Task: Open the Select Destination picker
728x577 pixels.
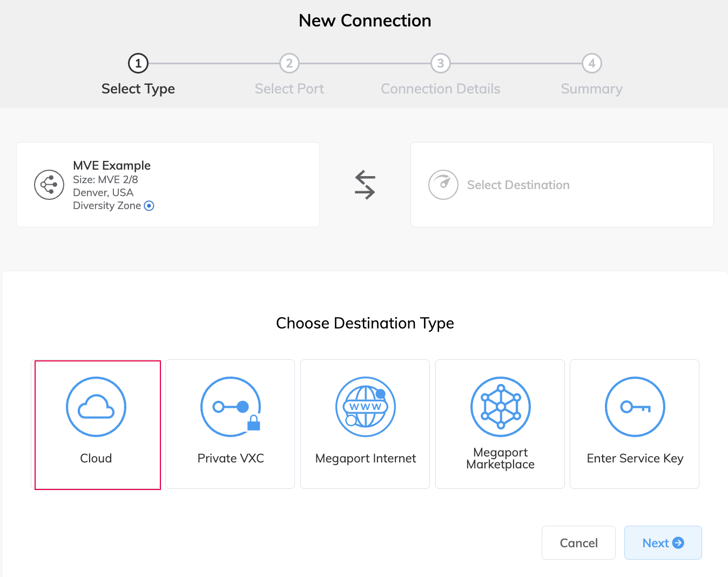Action: (x=562, y=185)
